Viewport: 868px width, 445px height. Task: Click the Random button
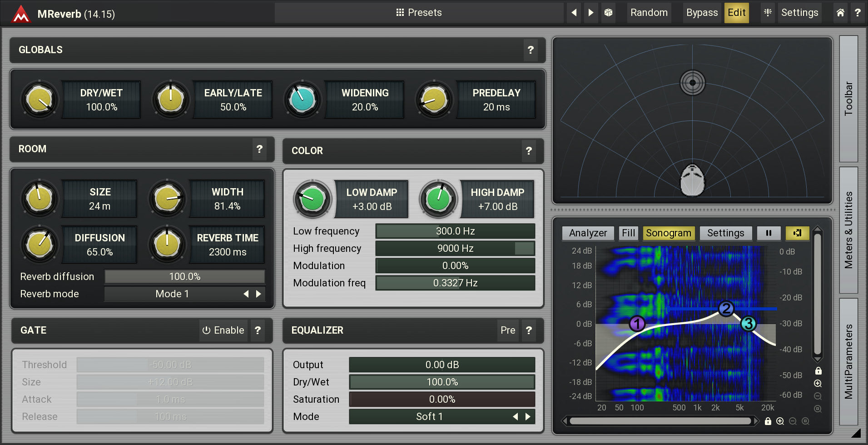[649, 13]
